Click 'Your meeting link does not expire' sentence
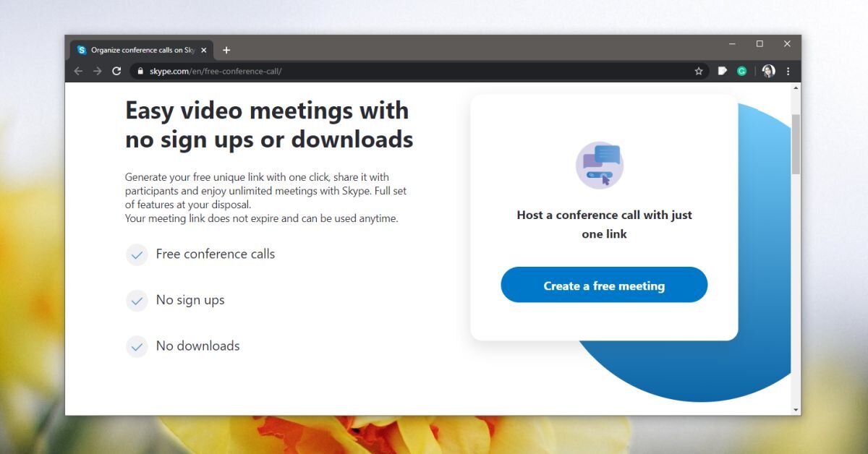This screenshot has height=454, width=868. click(262, 218)
